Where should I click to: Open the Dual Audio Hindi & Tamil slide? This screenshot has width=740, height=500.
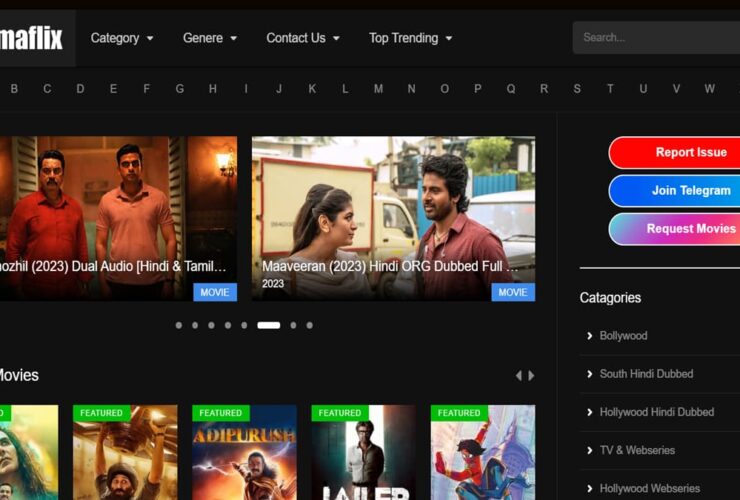[x=118, y=219]
